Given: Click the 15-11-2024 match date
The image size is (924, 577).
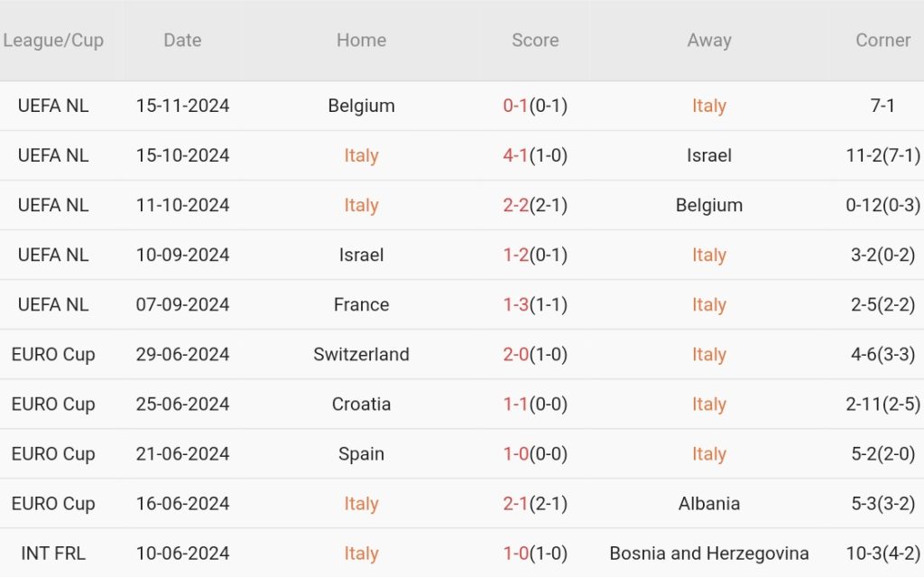Looking at the screenshot, I should [x=182, y=106].
